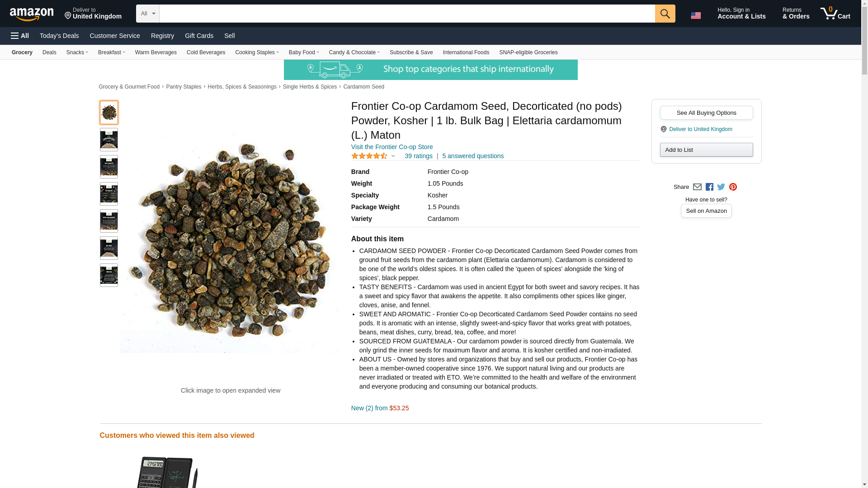Share on Pinterest icon
Viewport: 868px width, 488px height.
(733, 187)
